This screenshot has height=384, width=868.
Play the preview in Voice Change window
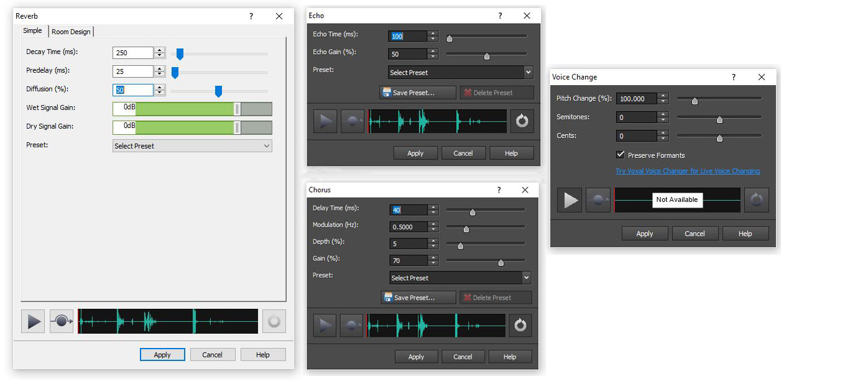tap(570, 200)
